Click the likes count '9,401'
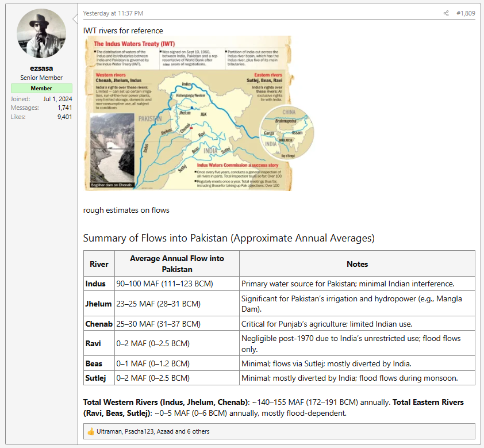This screenshot has width=484, height=448. [x=64, y=117]
